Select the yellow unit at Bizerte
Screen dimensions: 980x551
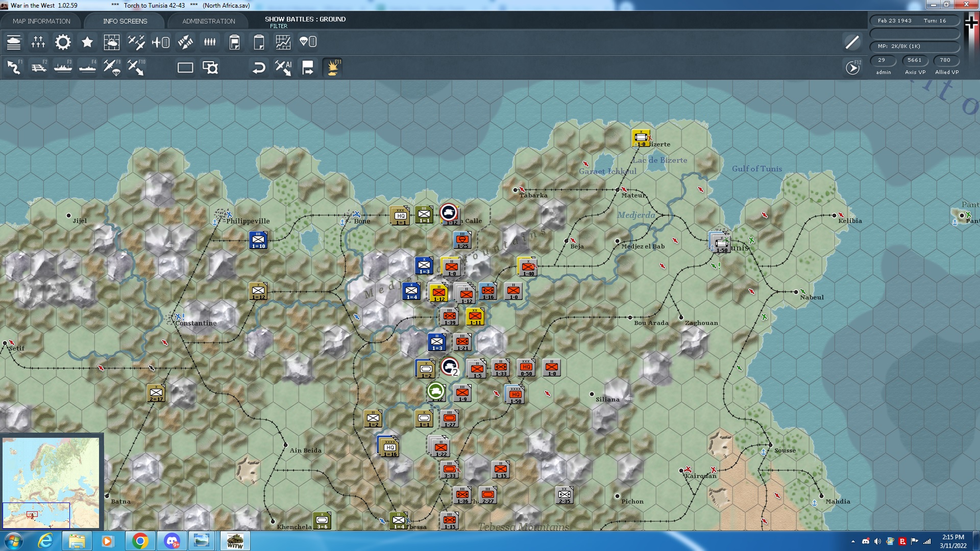click(641, 138)
